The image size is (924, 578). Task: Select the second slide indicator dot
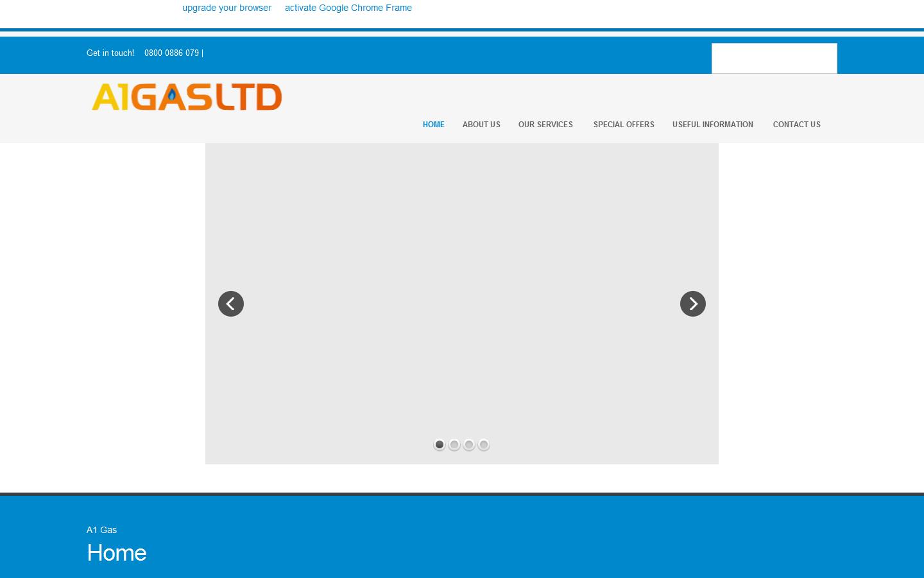coord(454,444)
